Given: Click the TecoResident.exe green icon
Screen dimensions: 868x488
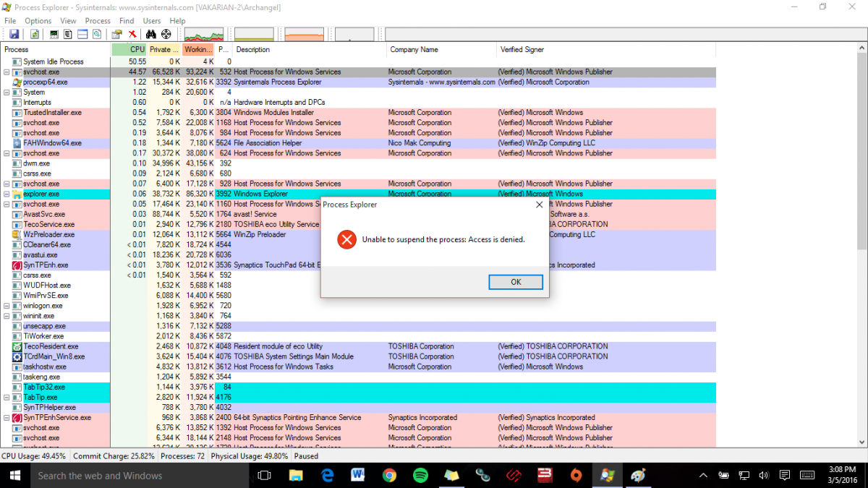Looking at the screenshot, I should (17, 346).
